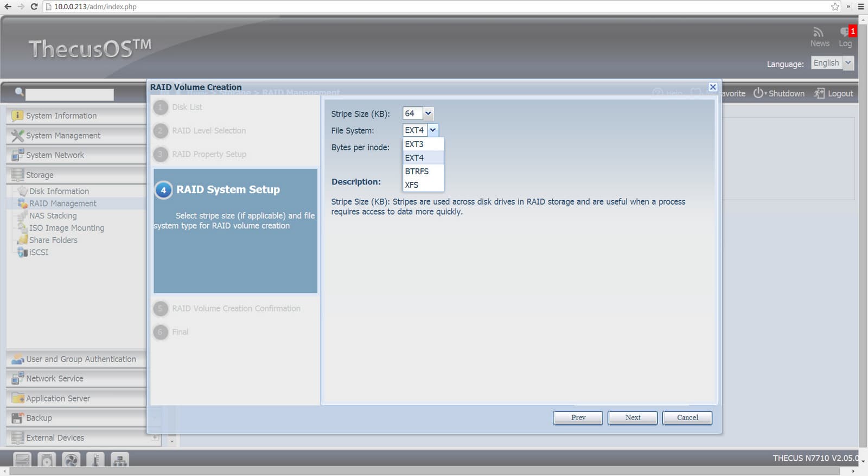This screenshot has height=476, width=868.
Task: Open Disk Information in Storage tree
Action: (59, 191)
